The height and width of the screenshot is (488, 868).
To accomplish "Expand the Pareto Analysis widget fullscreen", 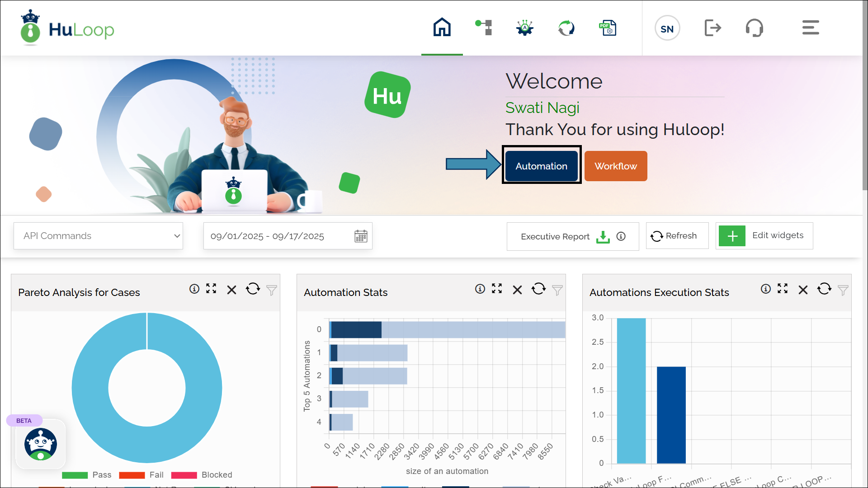I will tap(211, 289).
